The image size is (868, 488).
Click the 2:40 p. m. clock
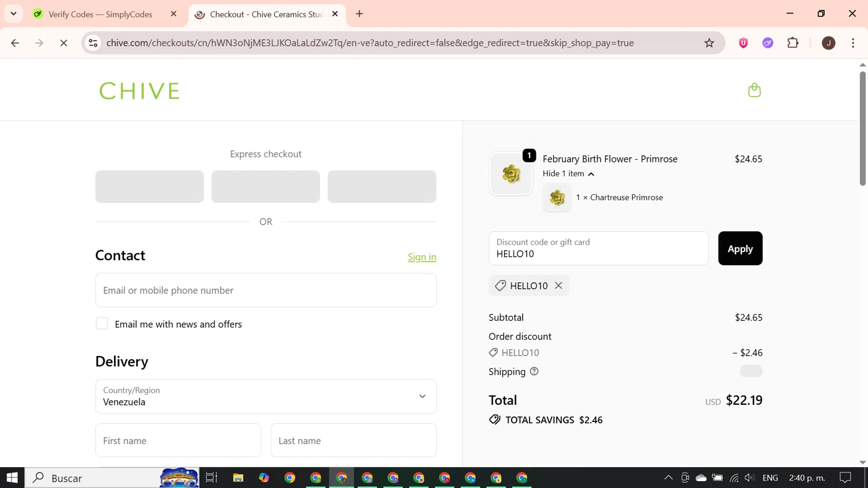[807, 478]
